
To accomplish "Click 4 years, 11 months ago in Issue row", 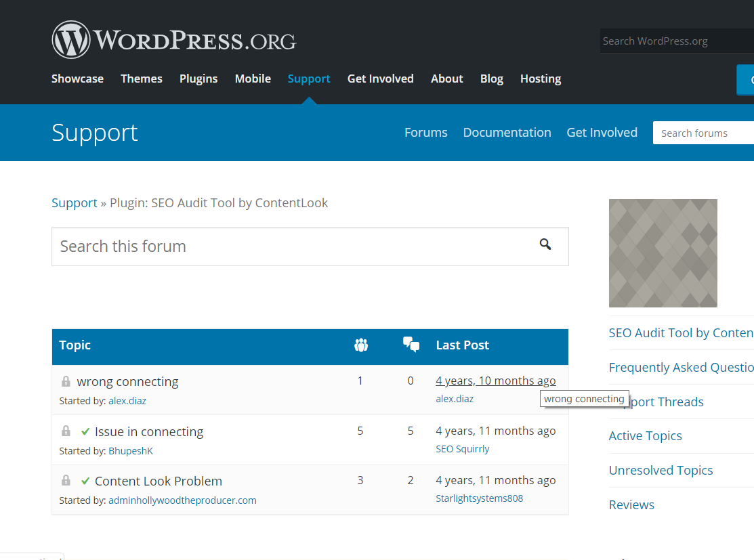I will click(496, 431).
